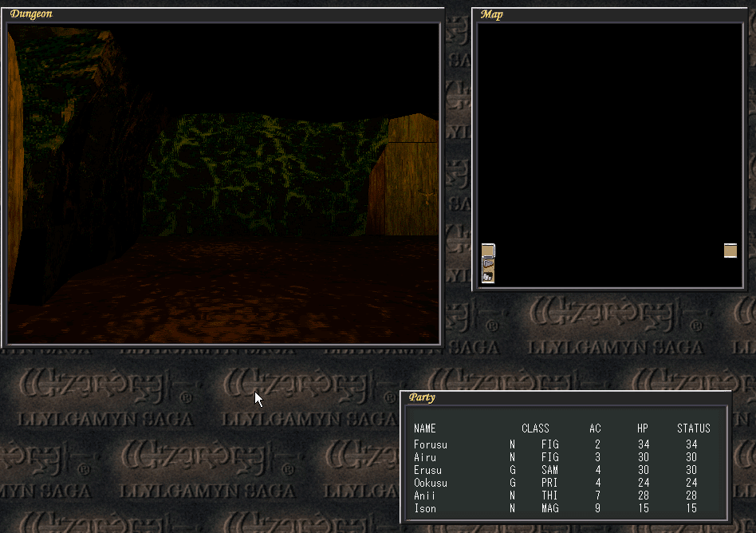Click the Party window title bar
The height and width of the screenshot is (533, 756).
566,397
